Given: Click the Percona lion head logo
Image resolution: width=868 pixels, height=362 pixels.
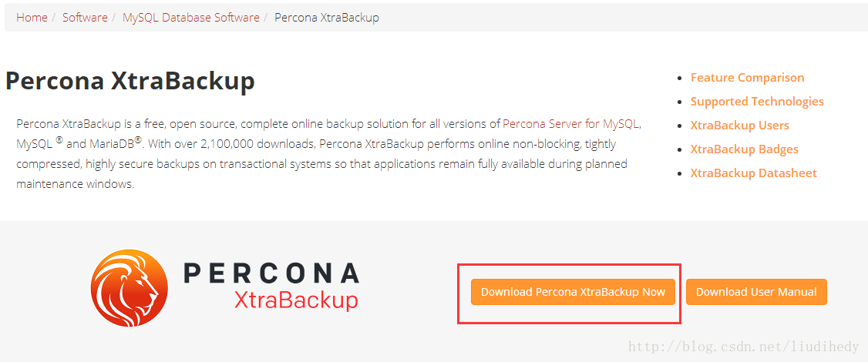Looking at the screenshot, I should point(130,288).
